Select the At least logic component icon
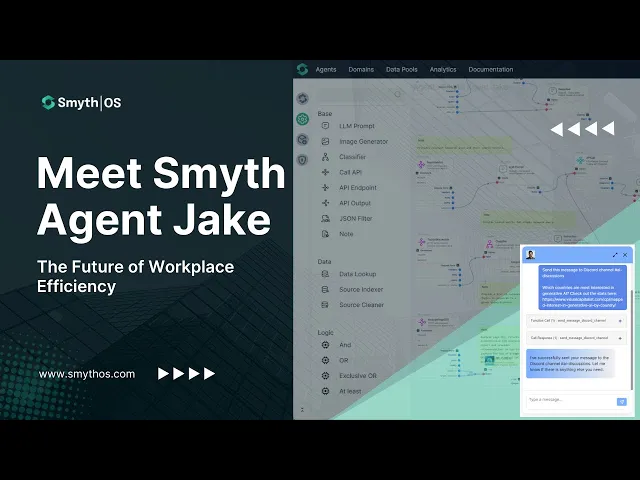The height and width of the screenshot is (480, 640). pyautogui.click(x=325, y=391)
